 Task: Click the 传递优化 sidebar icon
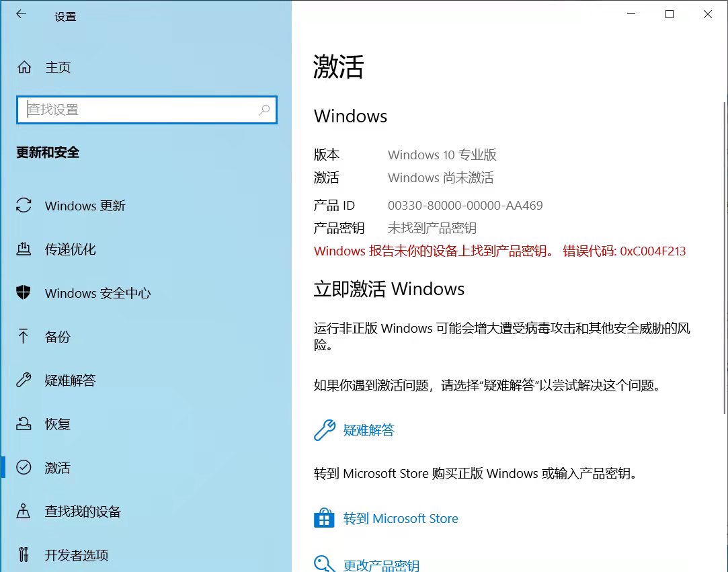[x=24, y=249]
